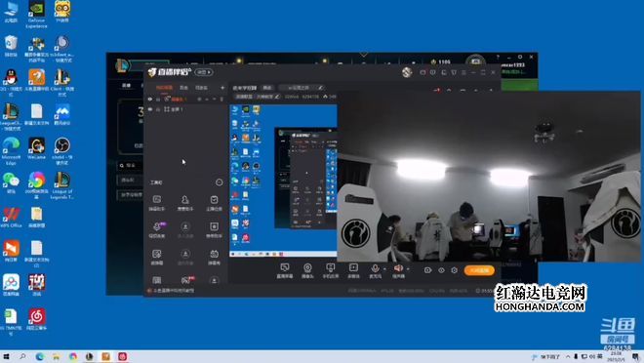Collapse the toolbox section
Screen dimensions: 644x363
[220, 182]
